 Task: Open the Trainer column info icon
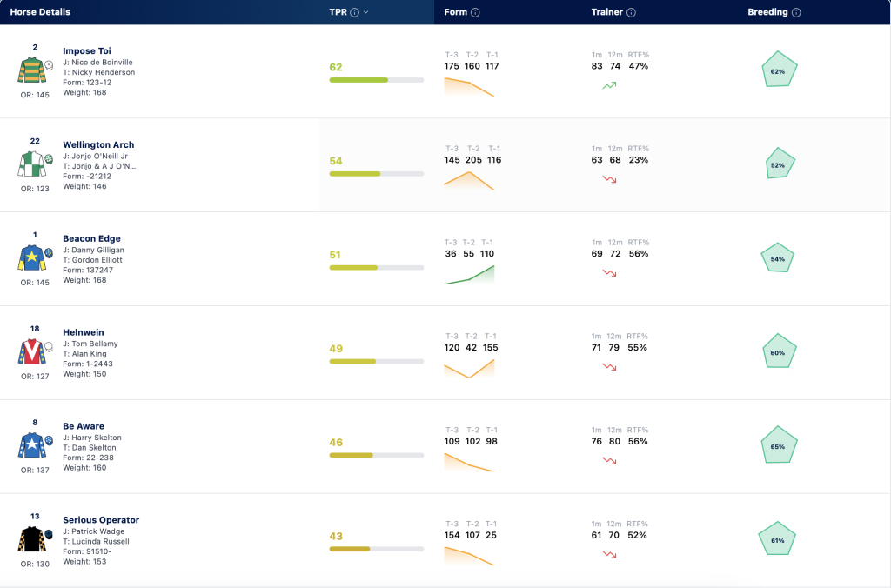tap(631, 12)
